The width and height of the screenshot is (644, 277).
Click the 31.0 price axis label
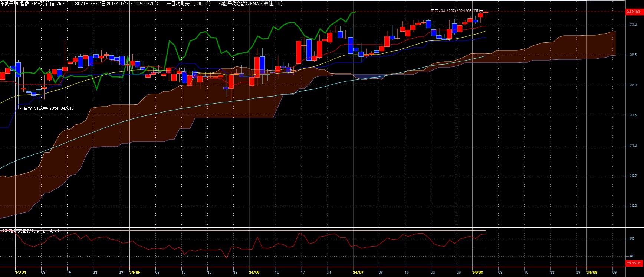click(633, 146)
